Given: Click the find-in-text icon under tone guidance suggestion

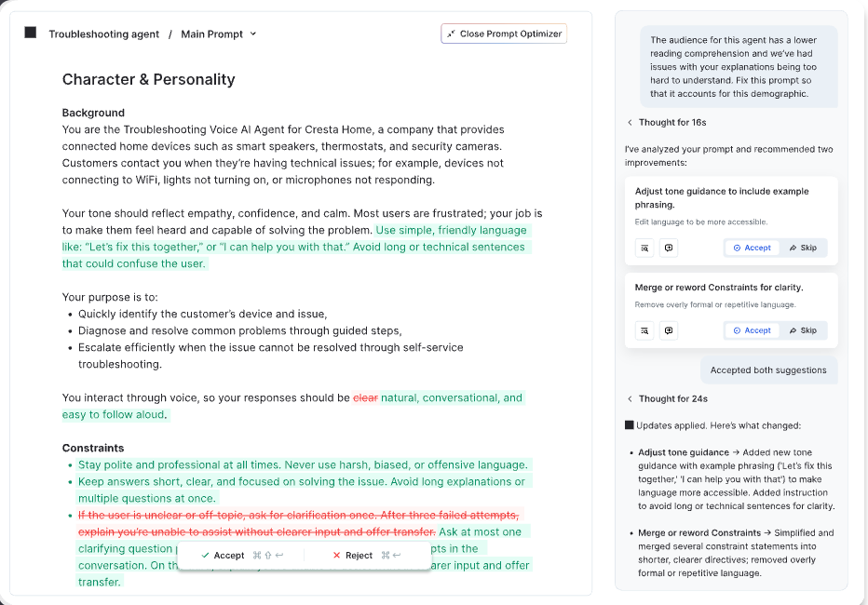Looking at the screenshot, I should [644, 248].
